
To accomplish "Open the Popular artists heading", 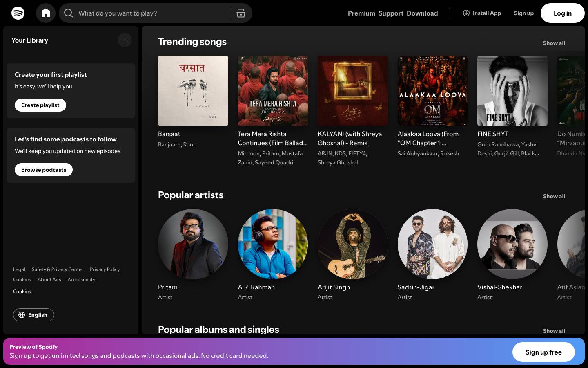I will click(191, 195).
